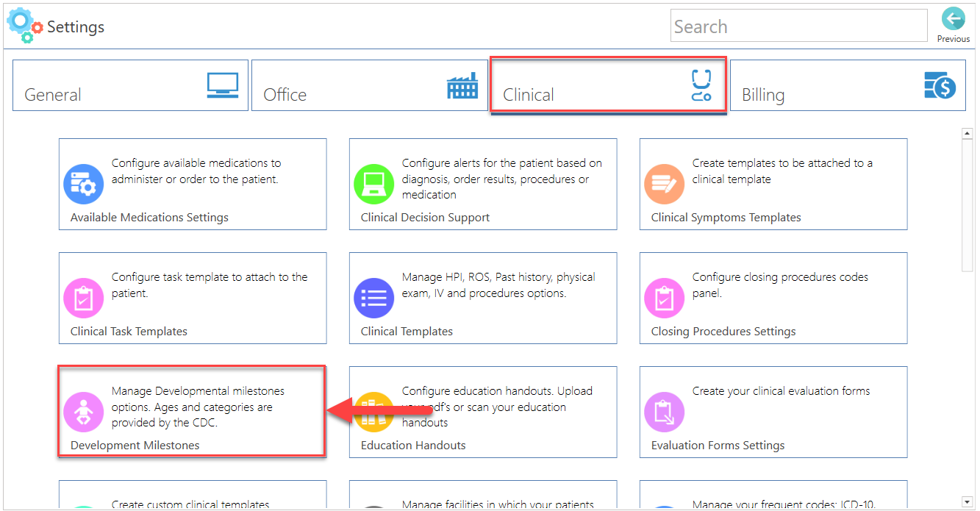Click 'Manage Developmental milestones' description text
Viewport: 980px width, 511px height.
click(x=198, y=407)
